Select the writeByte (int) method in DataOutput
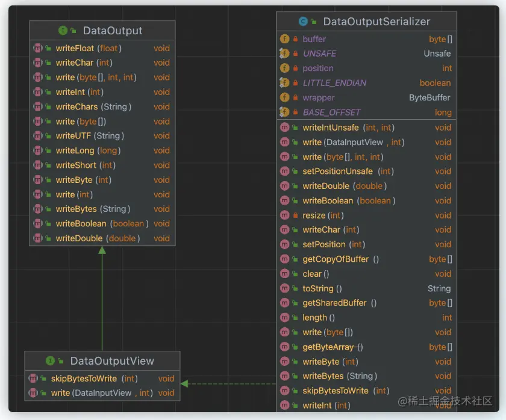Screen dimensions: 506x420 pos(102,180)
